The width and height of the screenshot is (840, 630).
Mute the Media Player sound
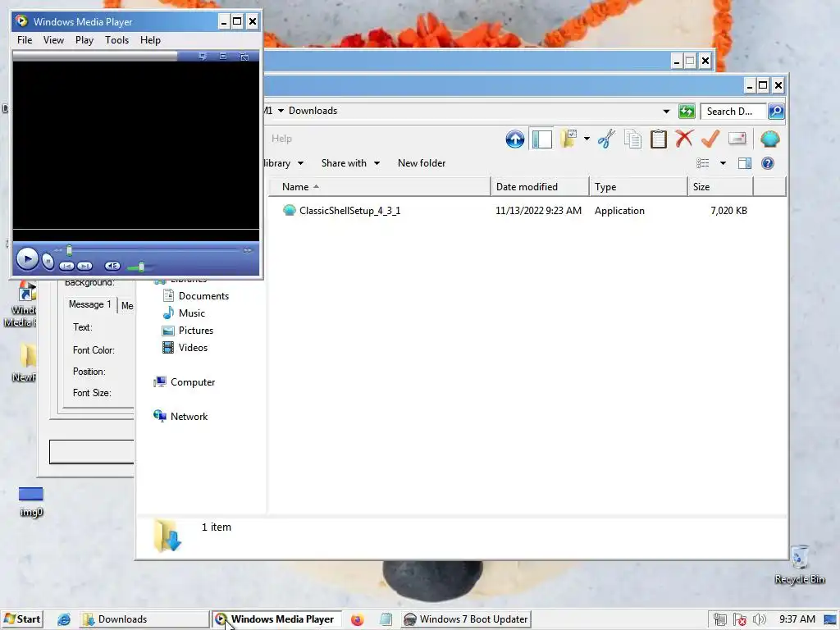coord(112,266)
